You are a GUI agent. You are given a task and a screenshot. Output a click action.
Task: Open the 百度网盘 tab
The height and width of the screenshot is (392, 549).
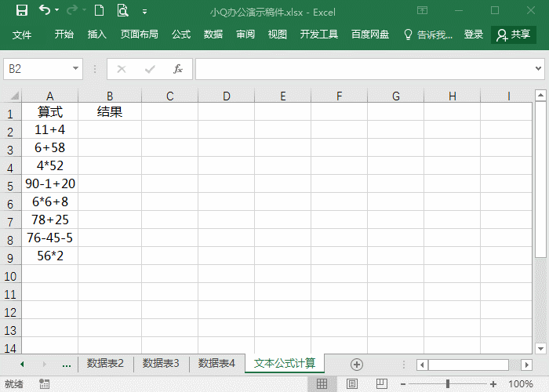(x=370, y=34)
